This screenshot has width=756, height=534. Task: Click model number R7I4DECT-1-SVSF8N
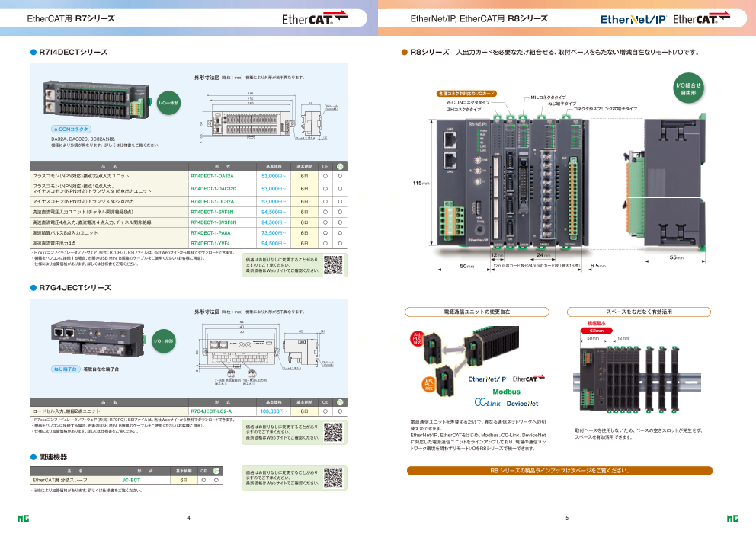coord(213,222)
